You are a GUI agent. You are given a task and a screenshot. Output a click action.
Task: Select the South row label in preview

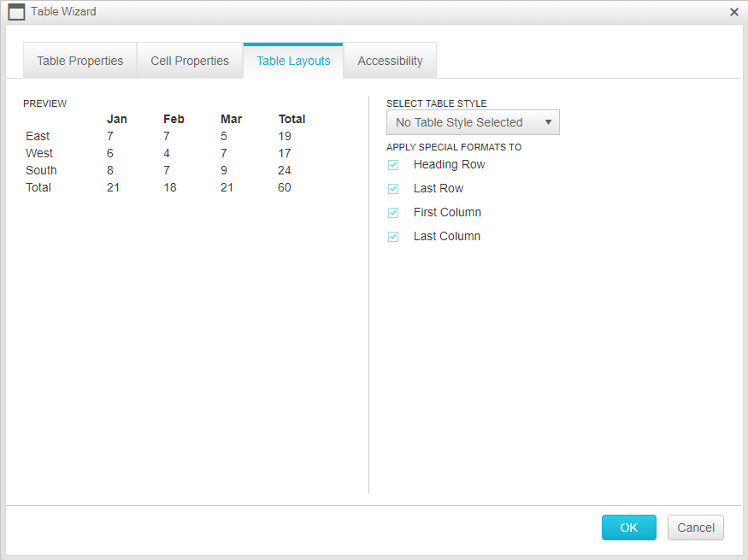tap(41, 170)
